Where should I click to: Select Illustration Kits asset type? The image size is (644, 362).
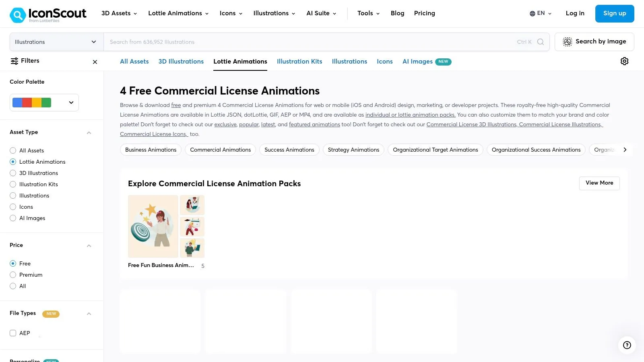(x=13, y=184)
